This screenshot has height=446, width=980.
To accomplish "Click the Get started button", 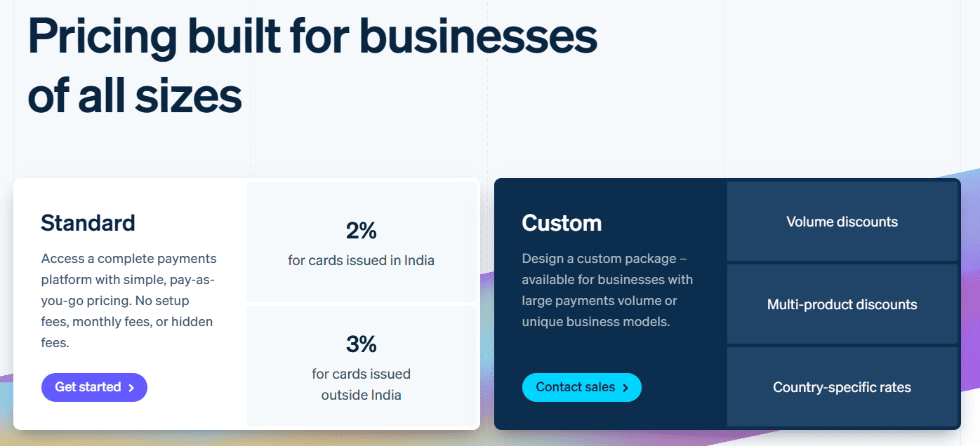I will (x=94, y=387).
